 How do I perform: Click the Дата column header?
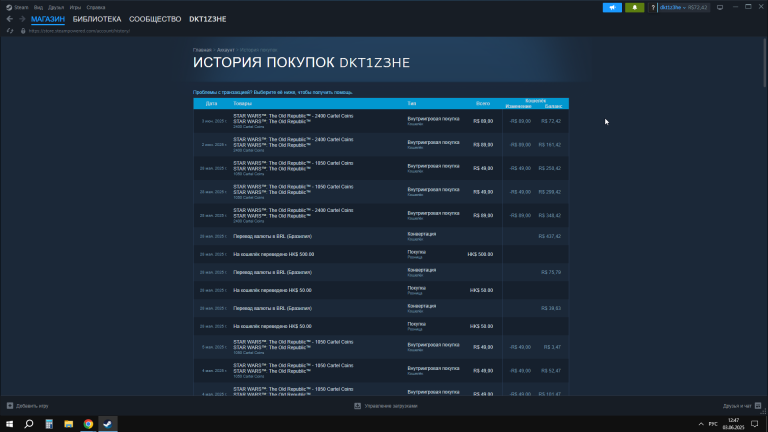point(211,103)
